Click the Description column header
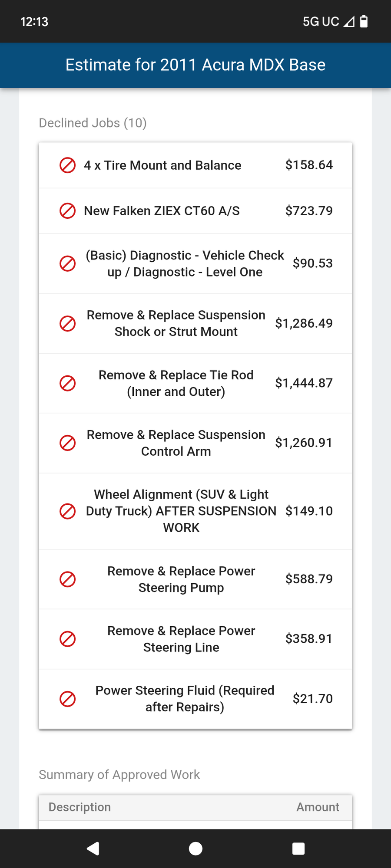391x868 pixels. [80, 807]
